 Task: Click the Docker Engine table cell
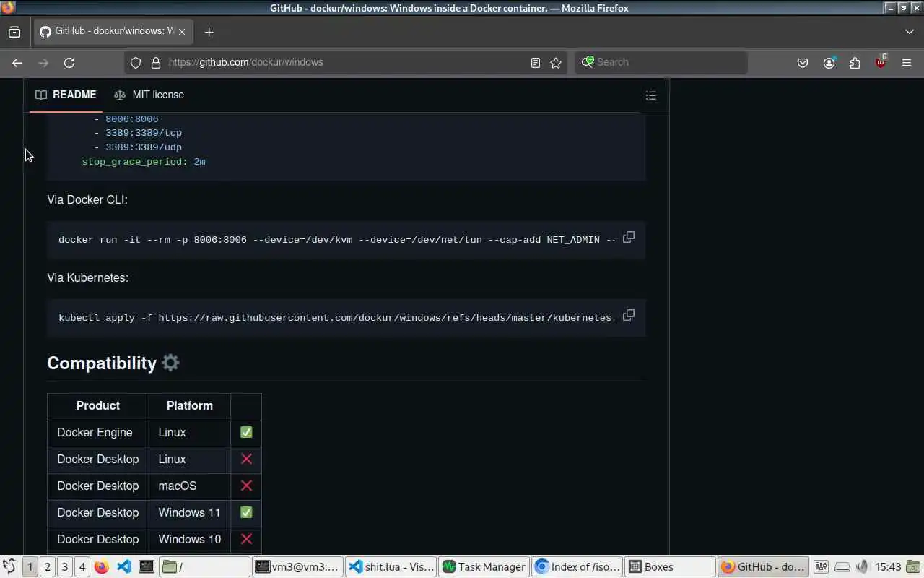[98, 432]
